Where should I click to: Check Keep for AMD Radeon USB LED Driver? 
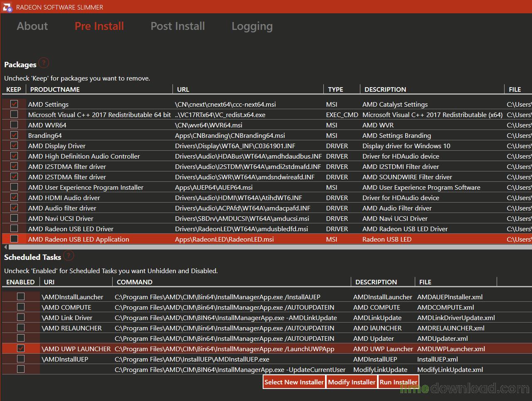coord(14,228)
